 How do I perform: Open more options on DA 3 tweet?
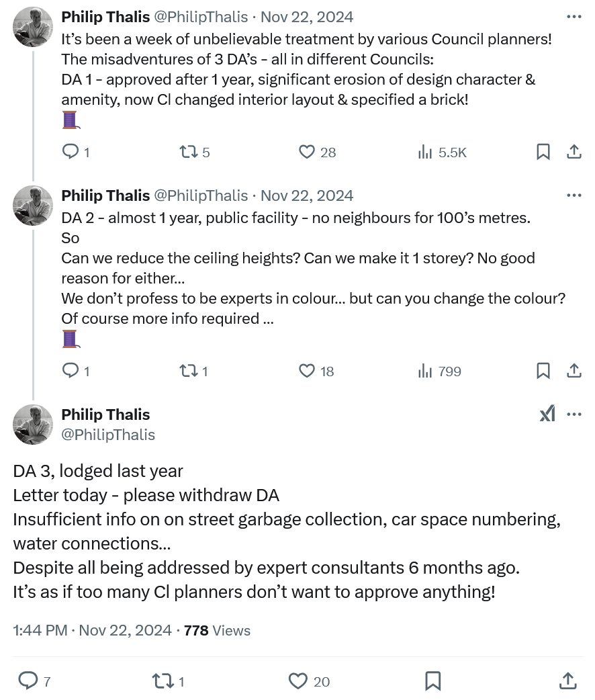coord(574,414)
